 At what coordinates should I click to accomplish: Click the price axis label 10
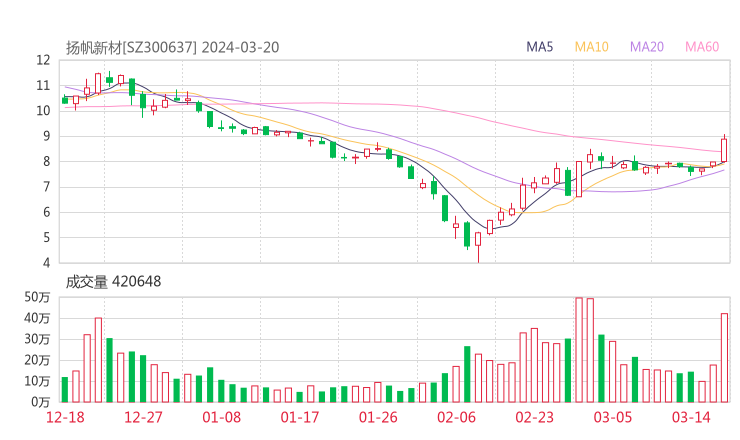(43, 110)
